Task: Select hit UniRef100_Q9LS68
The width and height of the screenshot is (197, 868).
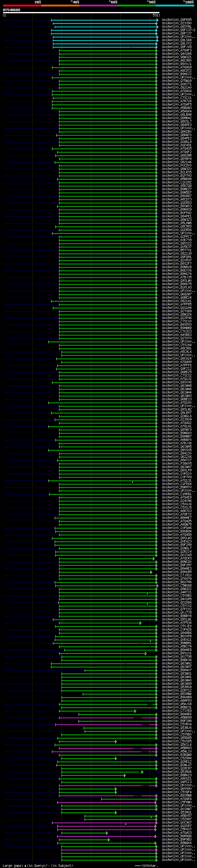Action: click(x=177, y=40)
